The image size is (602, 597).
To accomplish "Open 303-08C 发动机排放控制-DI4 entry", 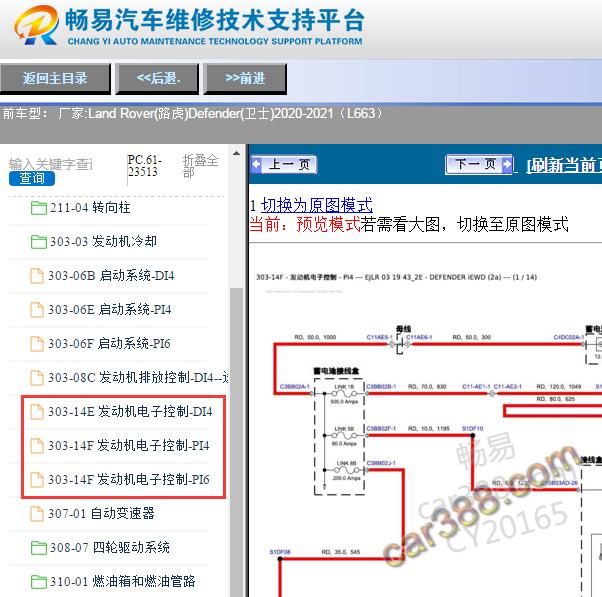I will tap(138, 377).
